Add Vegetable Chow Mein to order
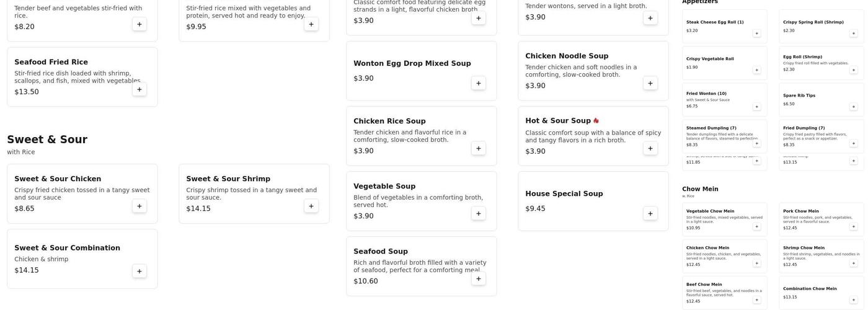Image resolution: width=868 pixels, height=310 pixels. tap(756, 226)
